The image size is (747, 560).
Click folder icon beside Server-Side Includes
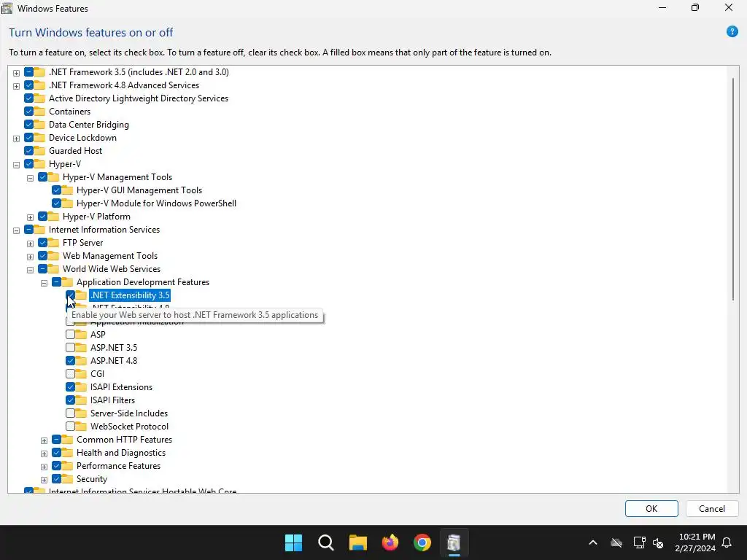pyautogui.click(x=82, y=413)
